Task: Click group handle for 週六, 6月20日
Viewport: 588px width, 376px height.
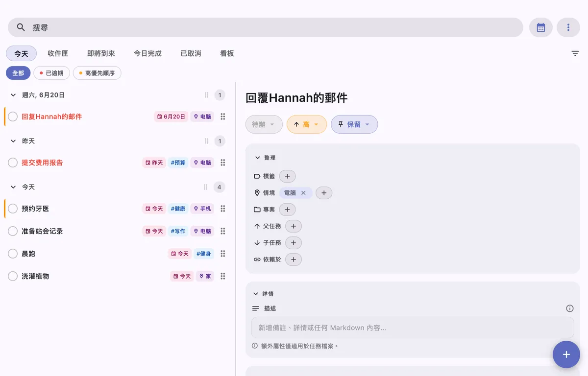Action: click(206, 95)
